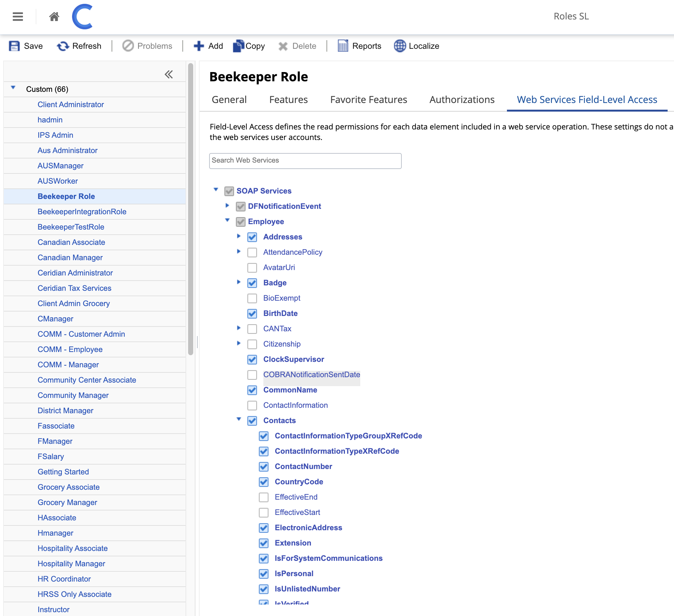674x616 pixels.
Task: Click the Save button label
Action: coord(33,46)
